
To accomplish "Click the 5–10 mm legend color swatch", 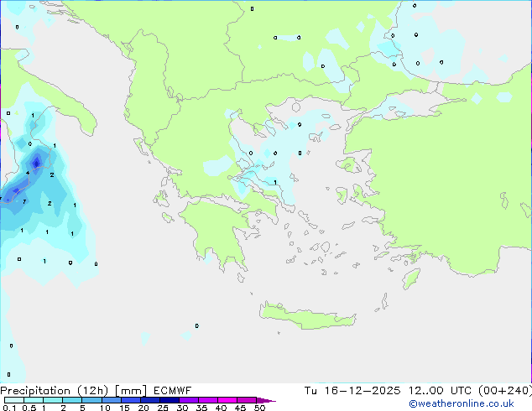I will (91, 400).
